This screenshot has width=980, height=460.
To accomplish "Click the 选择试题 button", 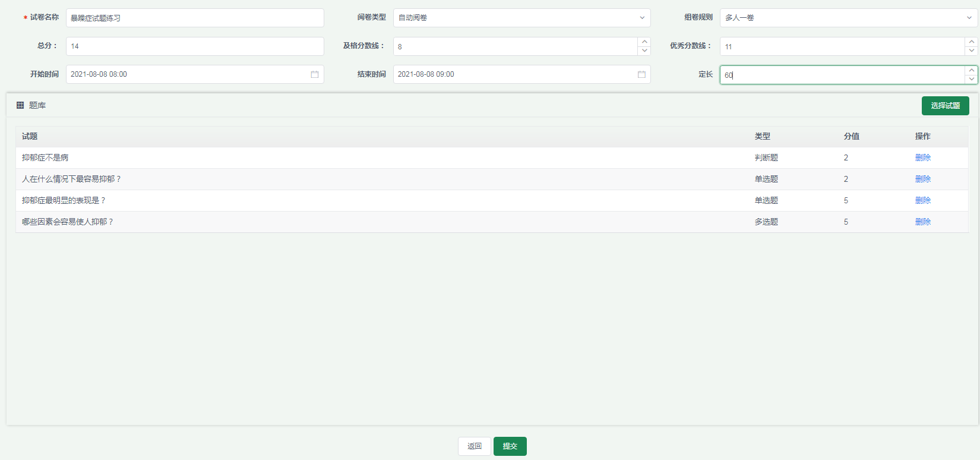I will pyautogui.click(x=945, y=106).
